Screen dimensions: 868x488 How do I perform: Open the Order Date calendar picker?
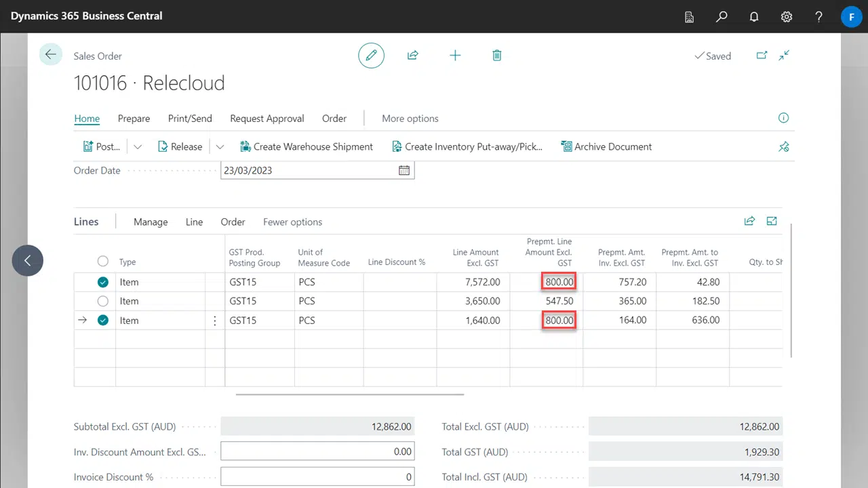[404, 170]
